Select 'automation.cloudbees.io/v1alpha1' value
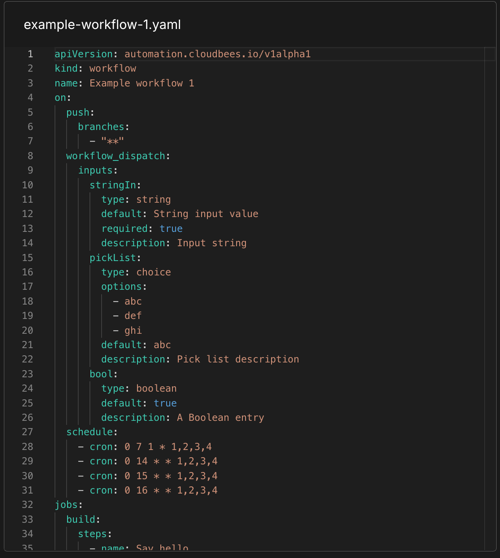This screenshot has width=500, height=558. (x=217, y=54)
